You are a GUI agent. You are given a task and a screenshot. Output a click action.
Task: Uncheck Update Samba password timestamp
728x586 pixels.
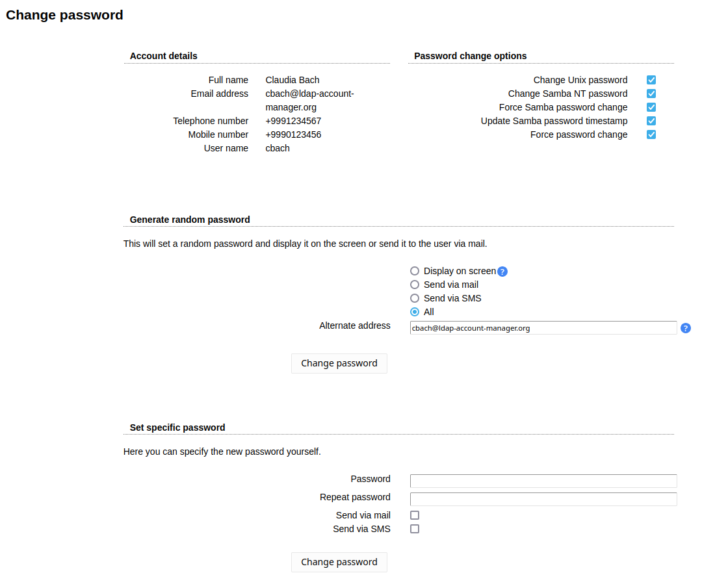pyautogui.click(x=651, y=121)
